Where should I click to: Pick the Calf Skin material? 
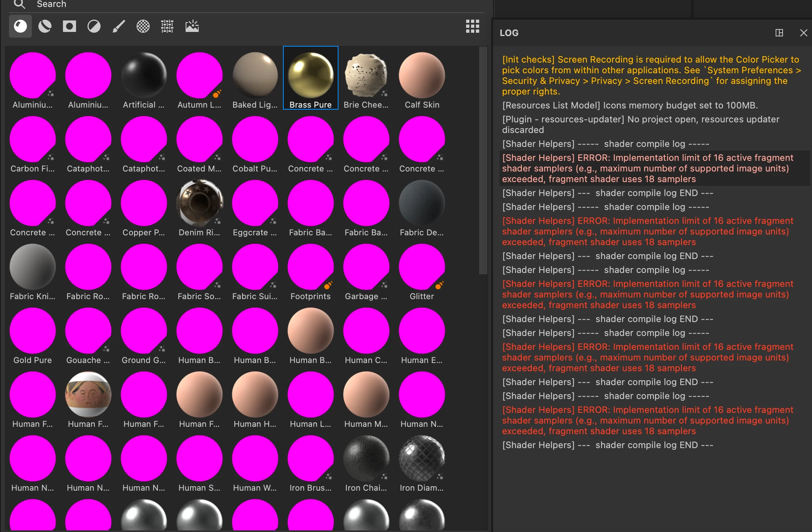tap(422, 76)
